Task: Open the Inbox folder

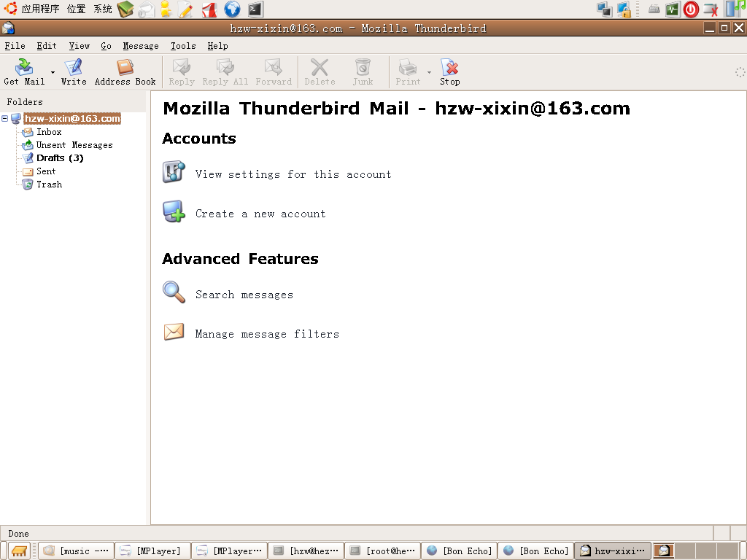Action: (49, 131)
